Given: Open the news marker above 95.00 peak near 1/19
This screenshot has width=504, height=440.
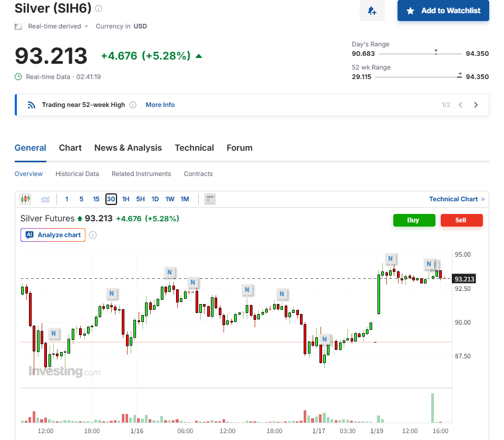Looking at the screenshot, I should 390,259.
